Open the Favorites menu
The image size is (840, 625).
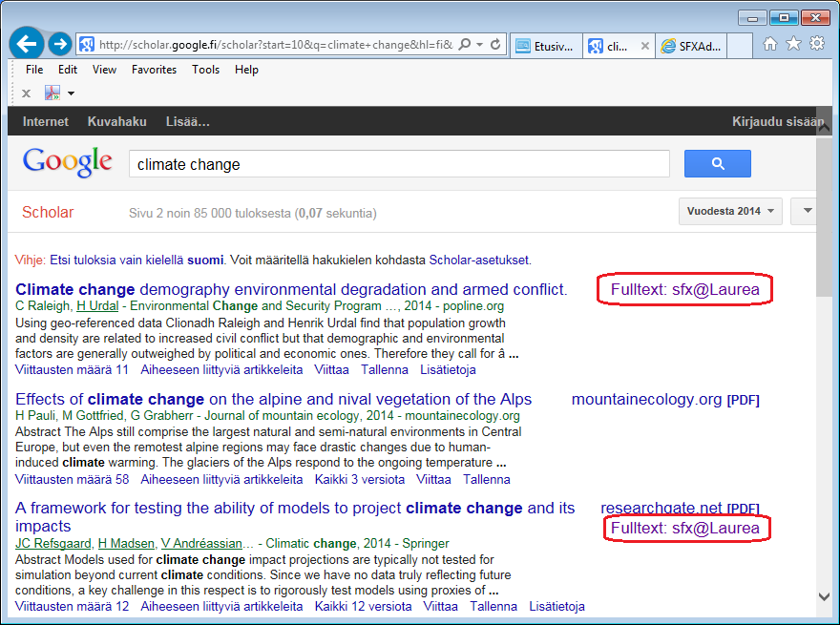154,70
